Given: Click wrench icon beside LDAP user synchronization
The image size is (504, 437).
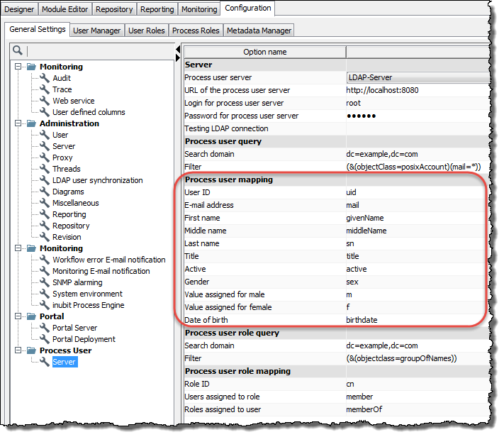Looking at the screenshot, I should 45,180.
